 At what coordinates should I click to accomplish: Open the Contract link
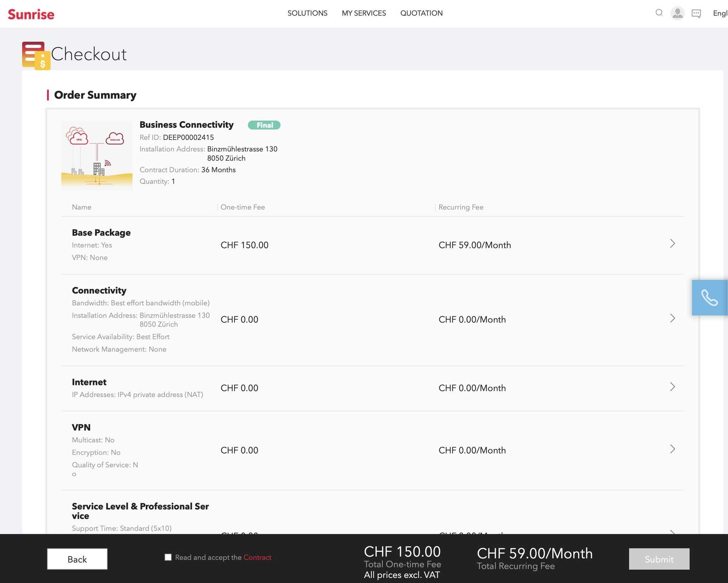click(x=257, y=557)
